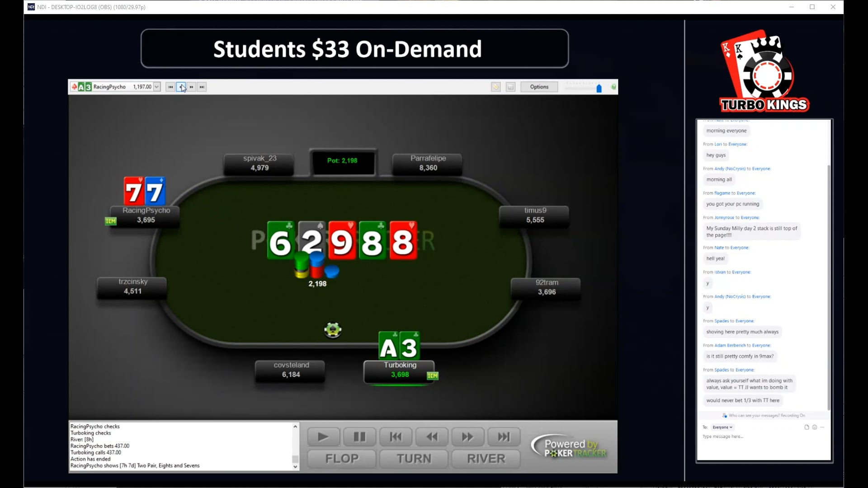Skip to start with the large replay control
Screen dimensions: 868x488
(x=396, y=437)
